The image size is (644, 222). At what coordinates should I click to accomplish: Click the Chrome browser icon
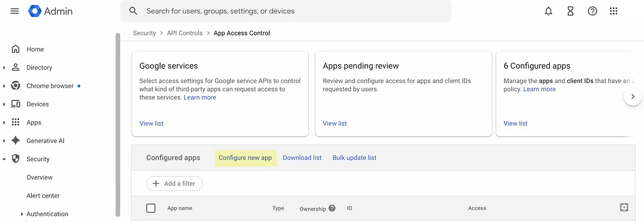click(x=15, y=86)
